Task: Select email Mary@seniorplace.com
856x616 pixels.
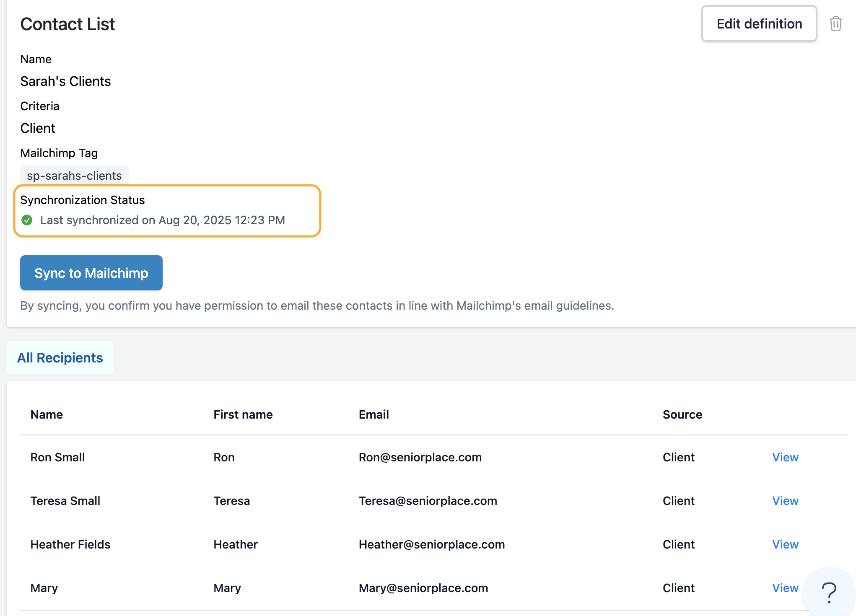Action: point(423,588)
